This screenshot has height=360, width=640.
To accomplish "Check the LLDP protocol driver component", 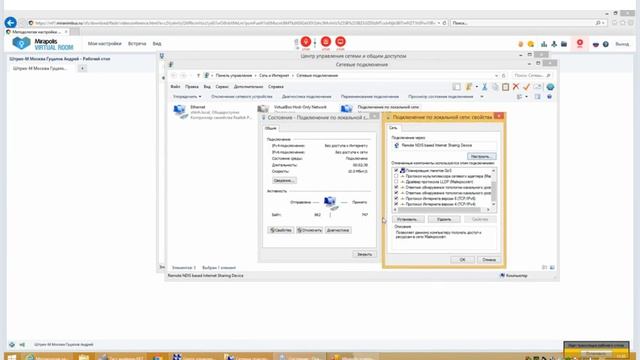I will point(396,182).
